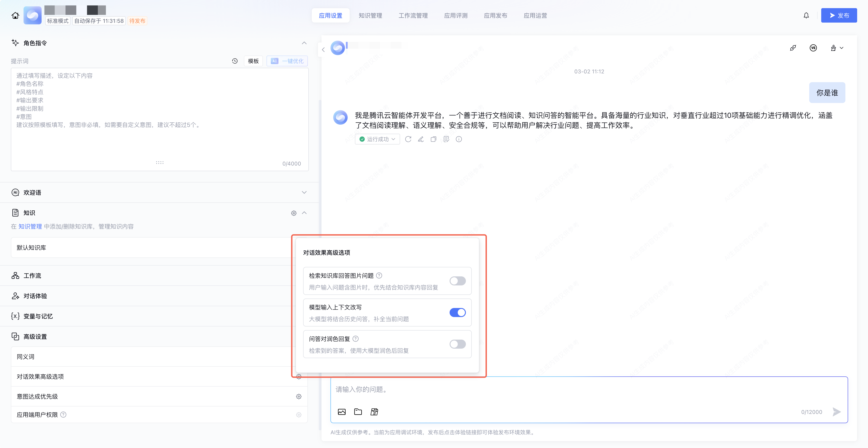This screenshot has height=448, width=868.
Task: Open prompt history clock icon
Action: coord(235,61)
